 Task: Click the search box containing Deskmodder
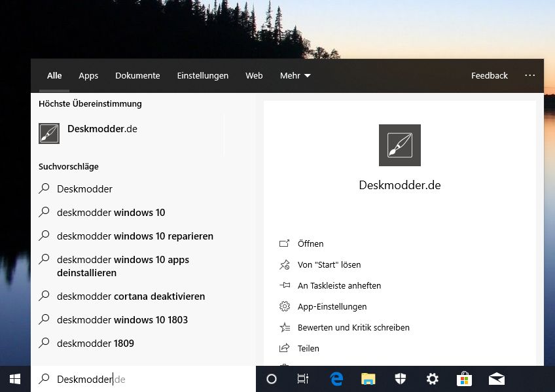click(x=144, y=379)
